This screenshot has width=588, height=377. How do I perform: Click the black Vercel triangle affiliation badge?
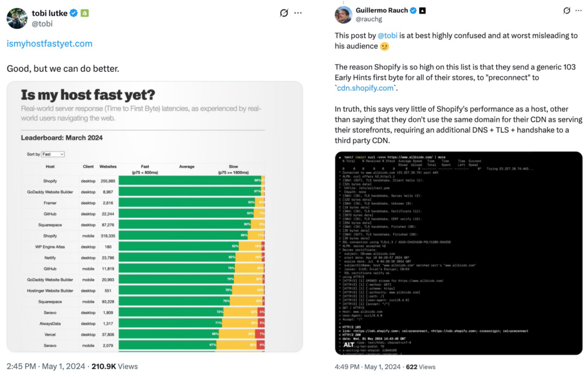(422, 10)
